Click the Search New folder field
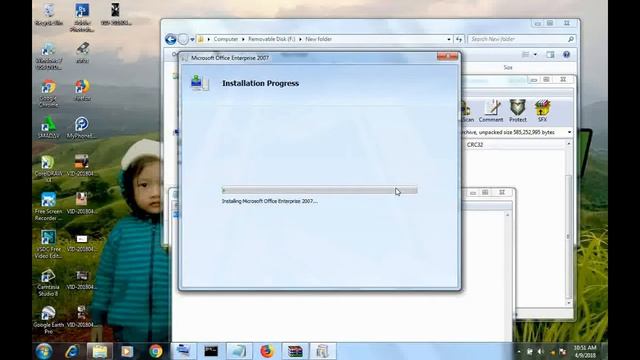 pos(521,39)
